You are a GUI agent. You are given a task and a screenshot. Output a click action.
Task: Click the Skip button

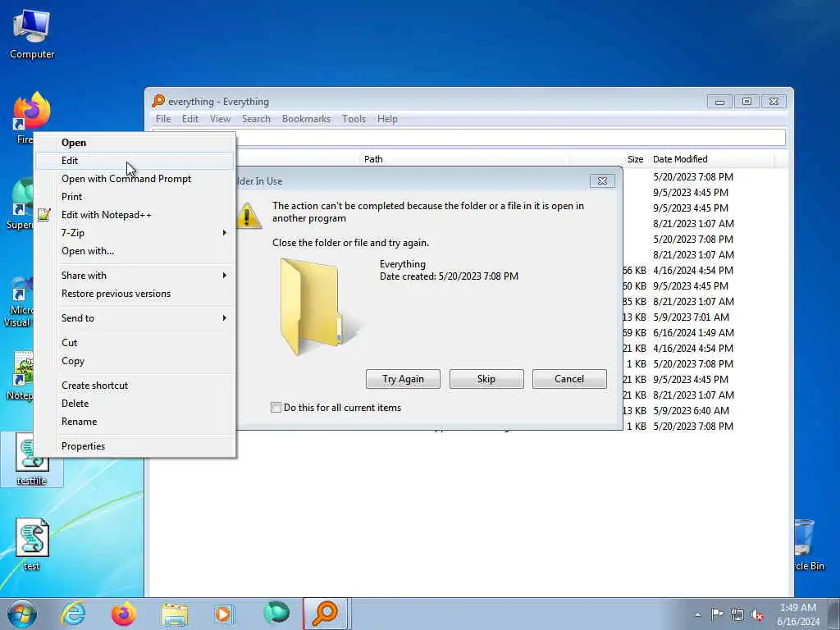tap(486, 379)
